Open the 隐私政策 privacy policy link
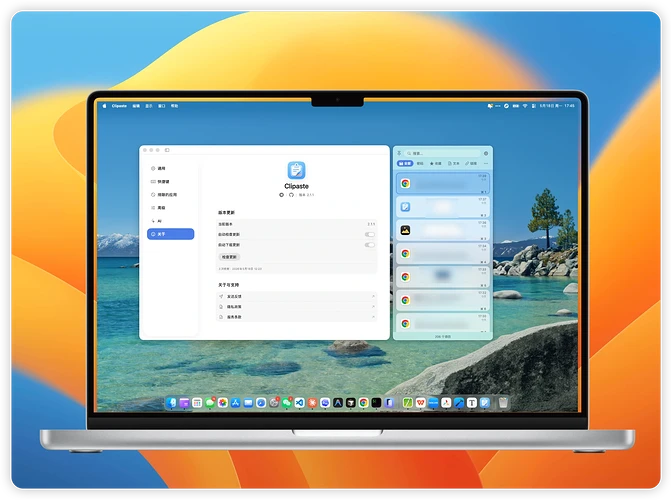Viewport: 671px width, 500px height. pos(297,307)
